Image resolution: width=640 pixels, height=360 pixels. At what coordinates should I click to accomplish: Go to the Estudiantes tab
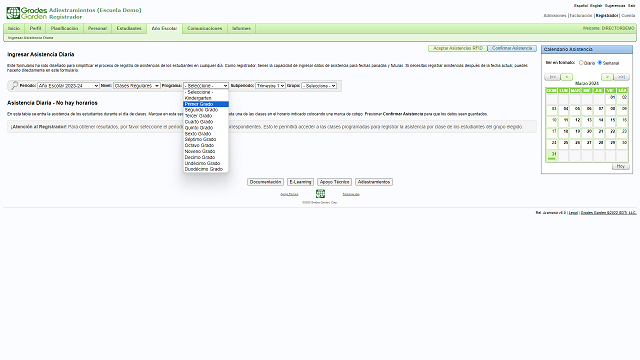pos(129,29)
